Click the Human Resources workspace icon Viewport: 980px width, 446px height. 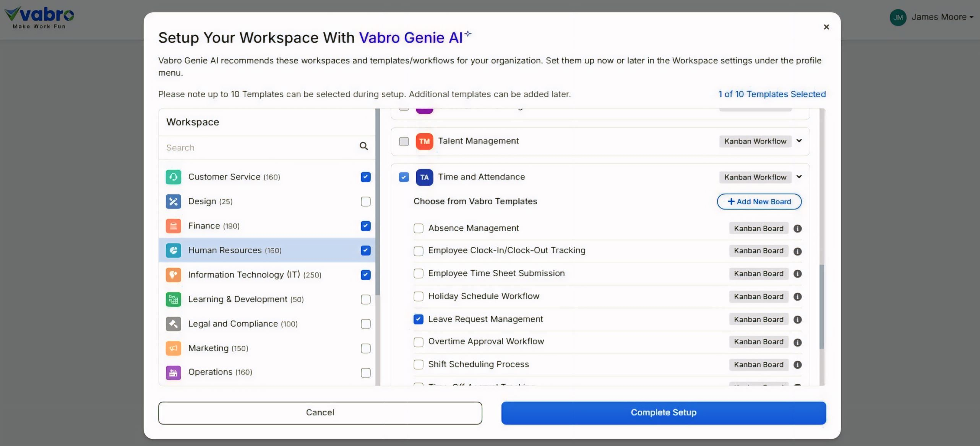(x=173, y=251)
